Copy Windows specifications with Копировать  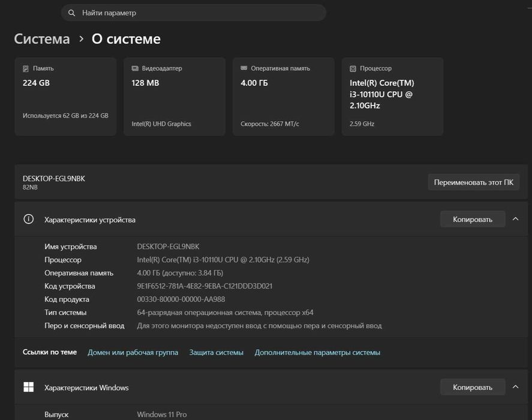473,387
